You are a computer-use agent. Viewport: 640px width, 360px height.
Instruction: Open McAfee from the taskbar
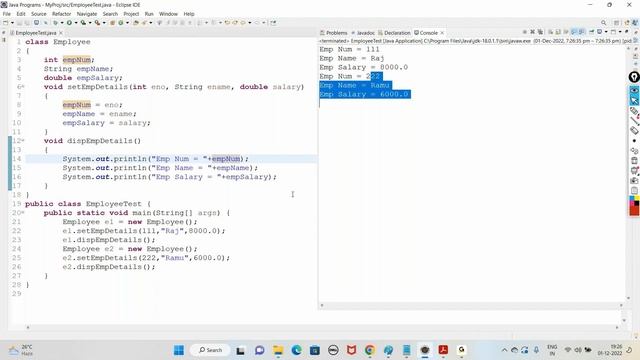pos(351,350)
